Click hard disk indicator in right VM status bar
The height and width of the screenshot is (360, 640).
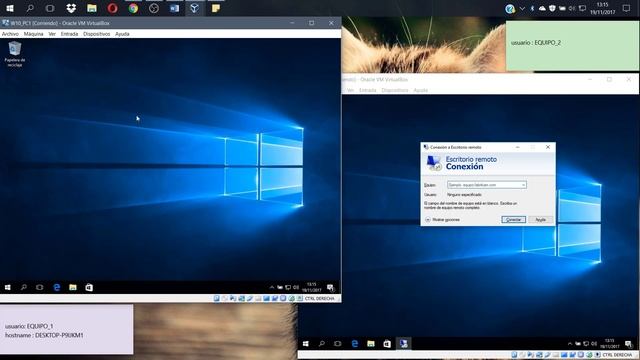tap(514, 355)
